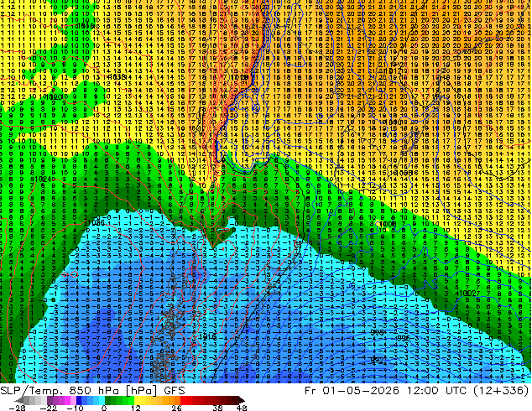The width and height of the screenshot is (532, 411).
Task: Click the 1024 isobar label on the map
Action: point(41,179)
